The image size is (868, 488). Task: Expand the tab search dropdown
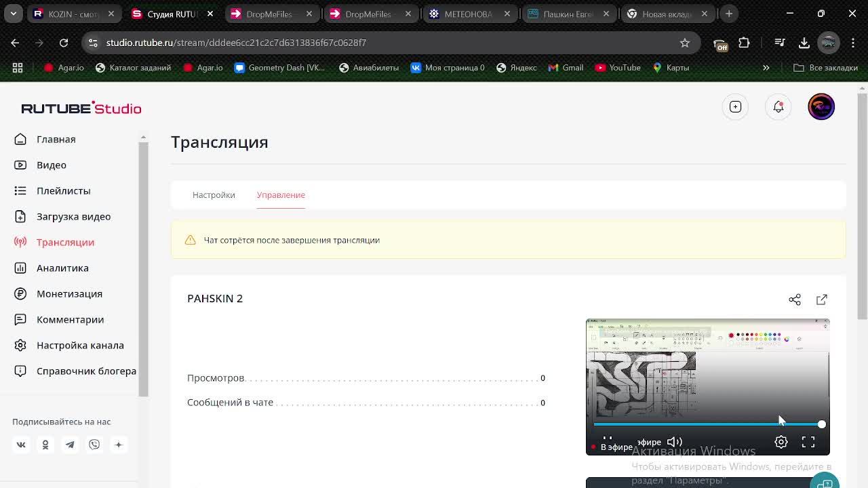point(13,14)
